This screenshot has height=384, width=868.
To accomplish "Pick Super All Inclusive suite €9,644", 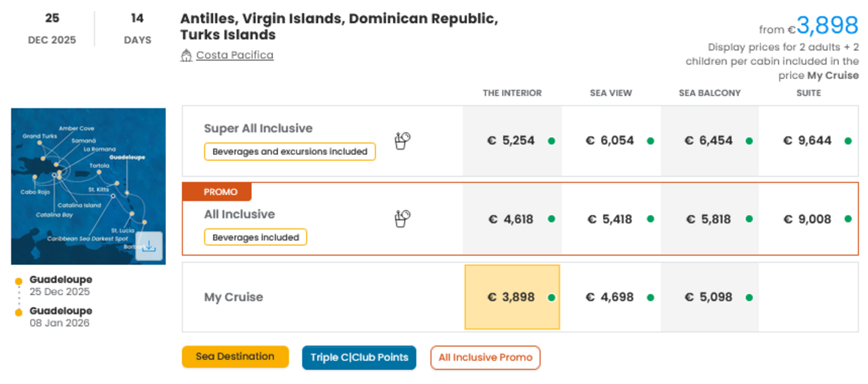I will click(808, 141).
